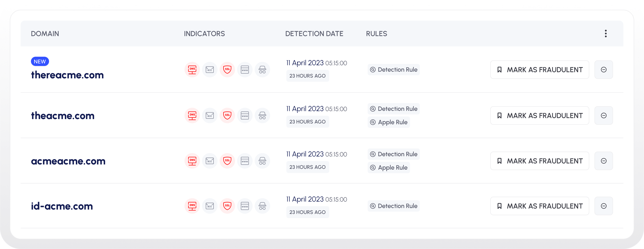Click the WWW indicator icon for acmeacme.com
This screenshot has height=249, width=644.
click(244, 161)
